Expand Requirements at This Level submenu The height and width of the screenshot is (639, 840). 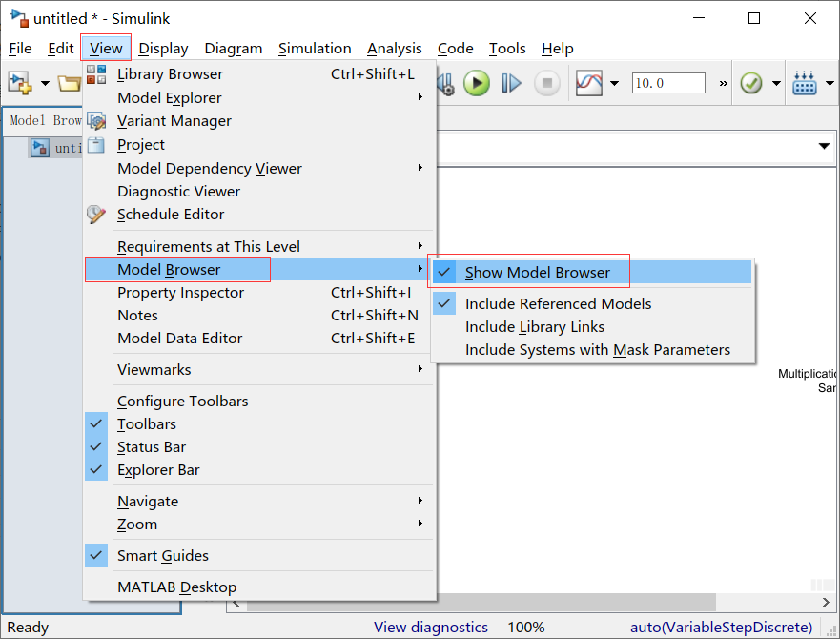(259, 247)
